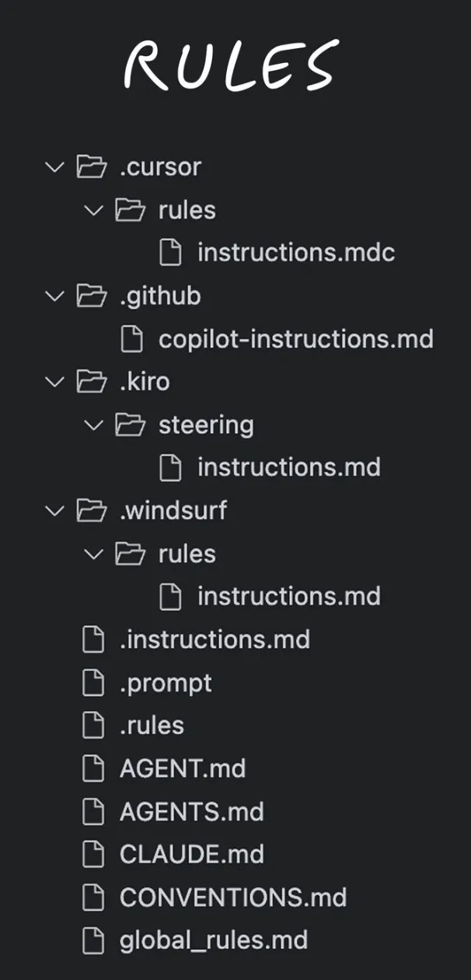Screen dimensions: 471x980
Task: Collapse the .kiro folder chevron
Action: [x=54, y=382]
